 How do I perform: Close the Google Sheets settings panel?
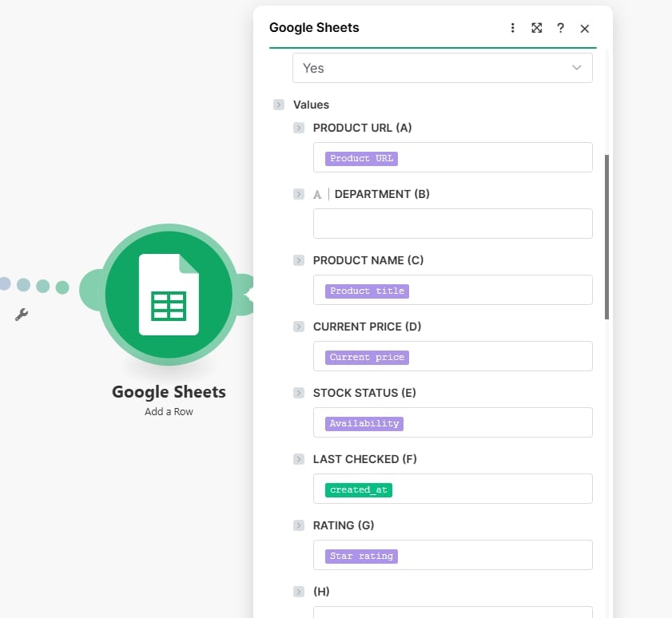point(585,29)
